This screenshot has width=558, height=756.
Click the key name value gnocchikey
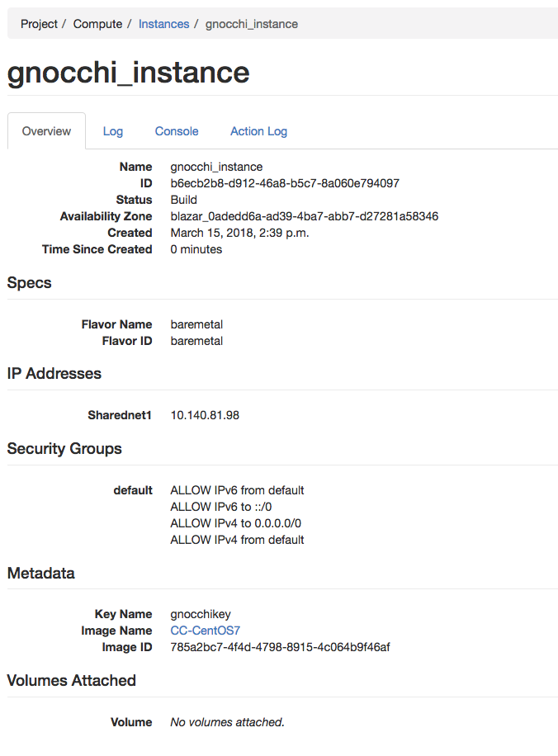pos(200,614)
